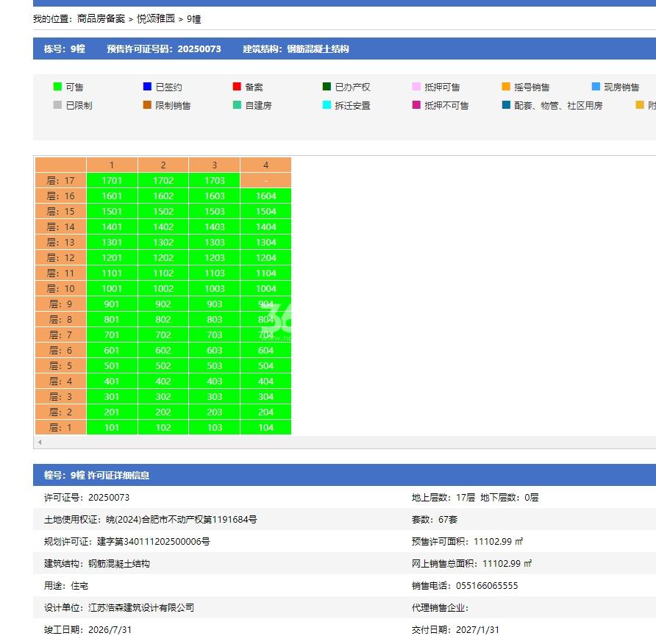
Task: Select unit 1703
Action: 215,180
